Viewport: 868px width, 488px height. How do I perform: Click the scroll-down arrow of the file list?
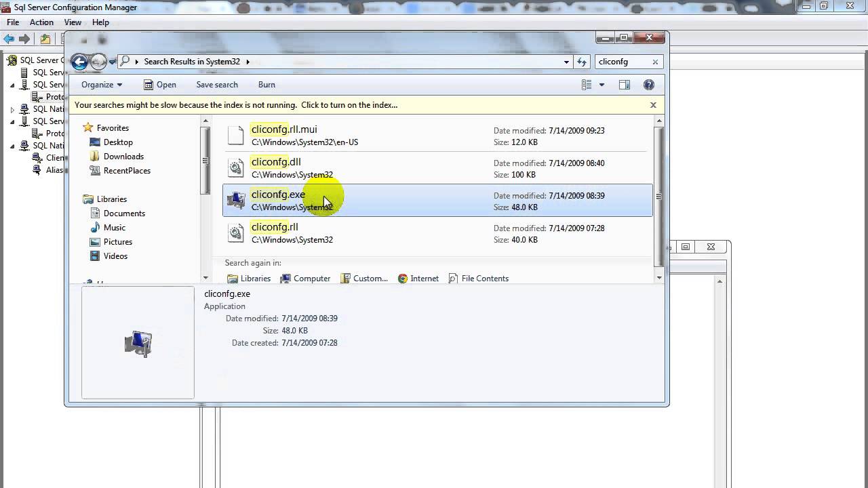[658, 278]
